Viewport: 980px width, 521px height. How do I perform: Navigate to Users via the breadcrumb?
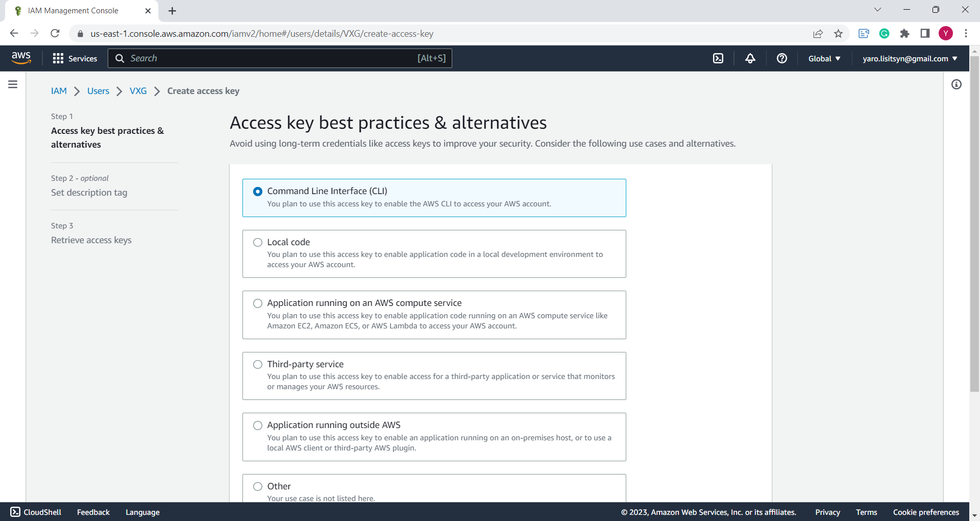pos(98,91)
